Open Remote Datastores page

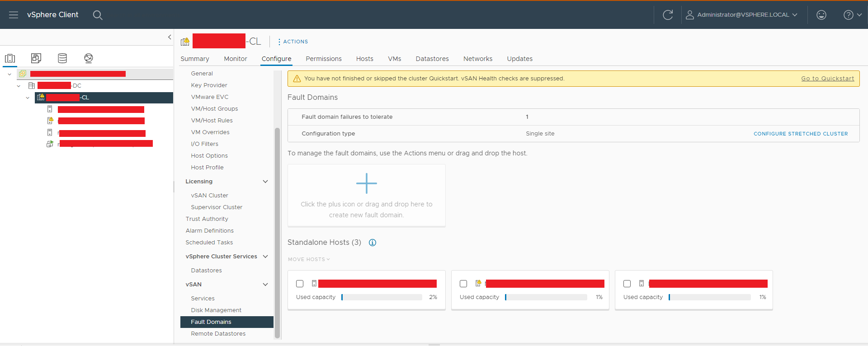pos(218,334)
